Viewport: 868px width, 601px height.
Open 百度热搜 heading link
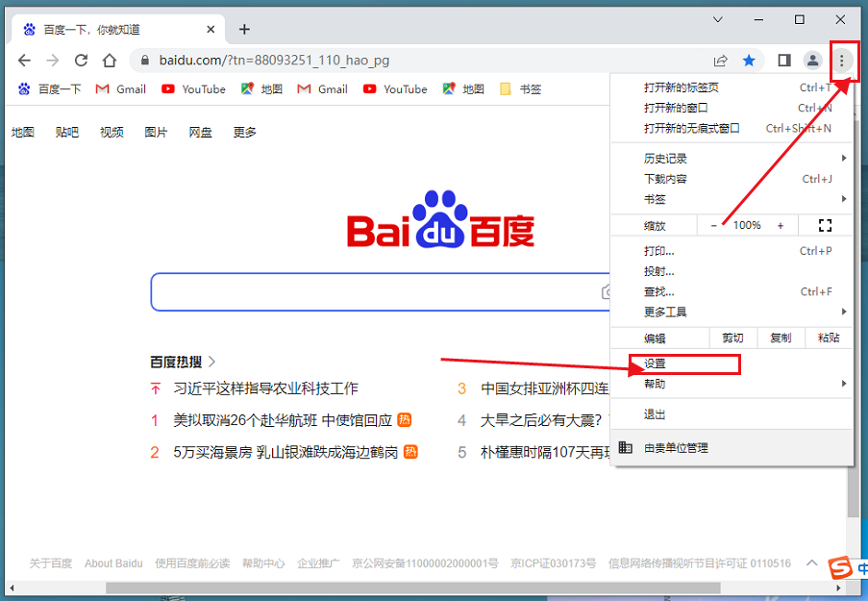pyautogui.click(x=182, y=363)
